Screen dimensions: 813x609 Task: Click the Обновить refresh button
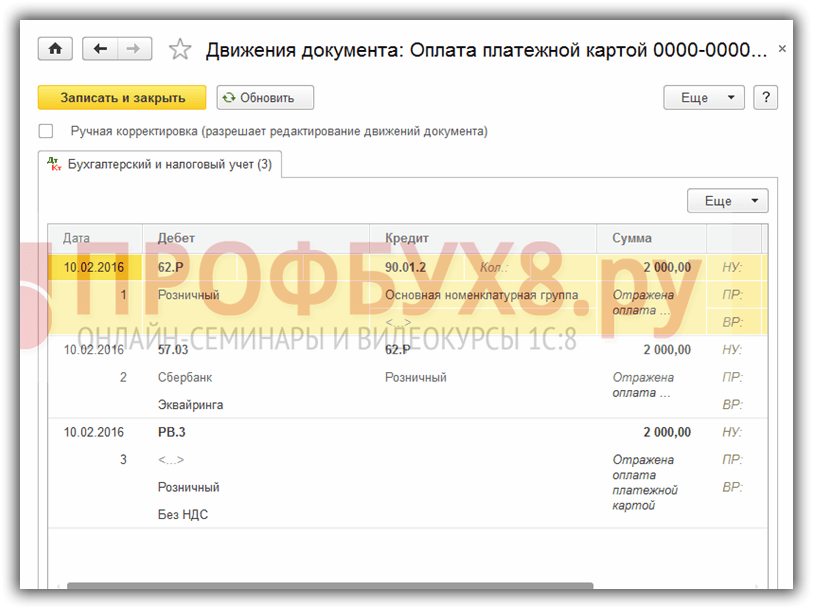pyautogui.click(x=265, y=97)
